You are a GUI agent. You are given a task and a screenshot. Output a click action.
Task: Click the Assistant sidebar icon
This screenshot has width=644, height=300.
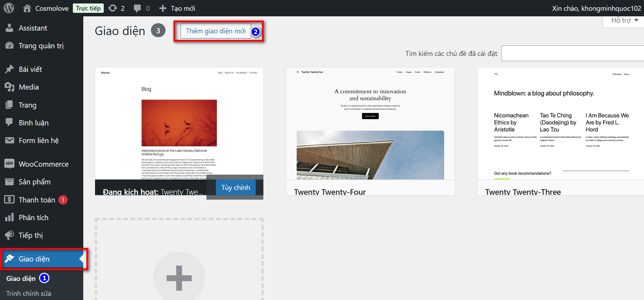coord(9,28)
